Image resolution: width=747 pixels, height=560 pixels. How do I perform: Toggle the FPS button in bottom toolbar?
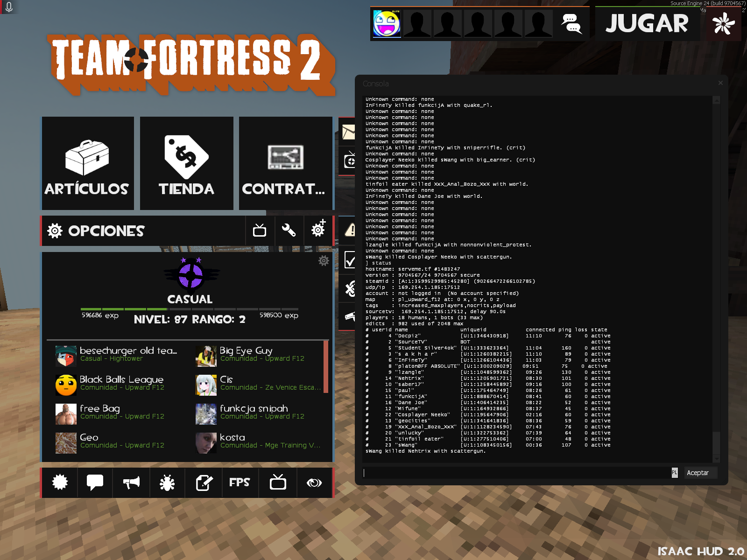tap(240, 483)
